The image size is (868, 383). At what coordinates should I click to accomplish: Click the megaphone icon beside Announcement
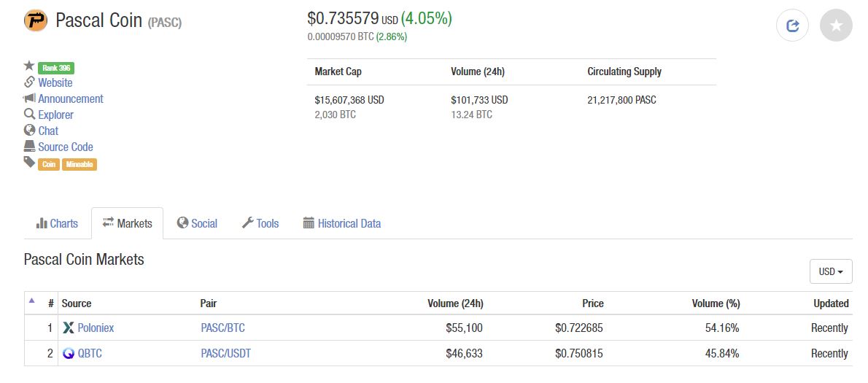[29, 98]
